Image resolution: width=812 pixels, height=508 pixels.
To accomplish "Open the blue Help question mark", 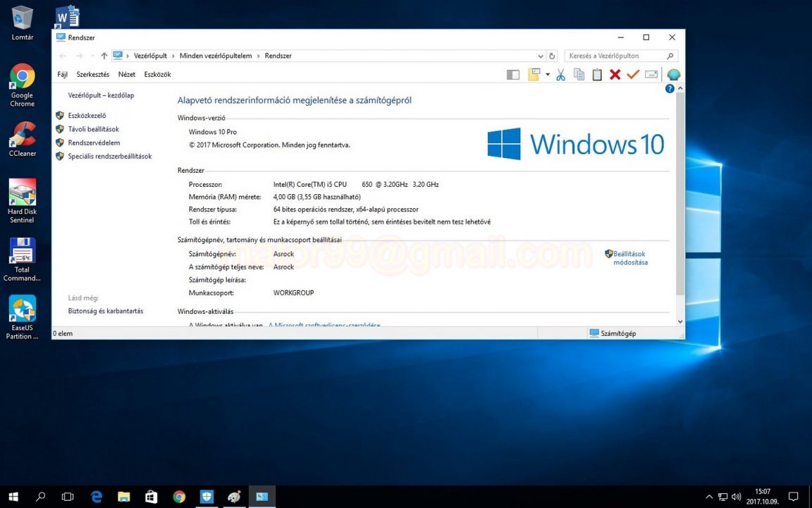I will pos(669,89).
